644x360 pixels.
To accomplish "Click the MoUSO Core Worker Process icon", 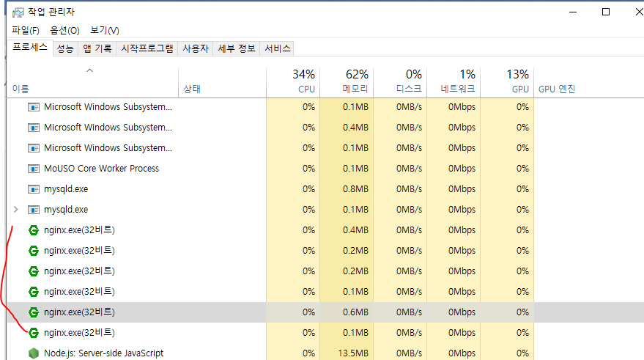I will 33,169.
